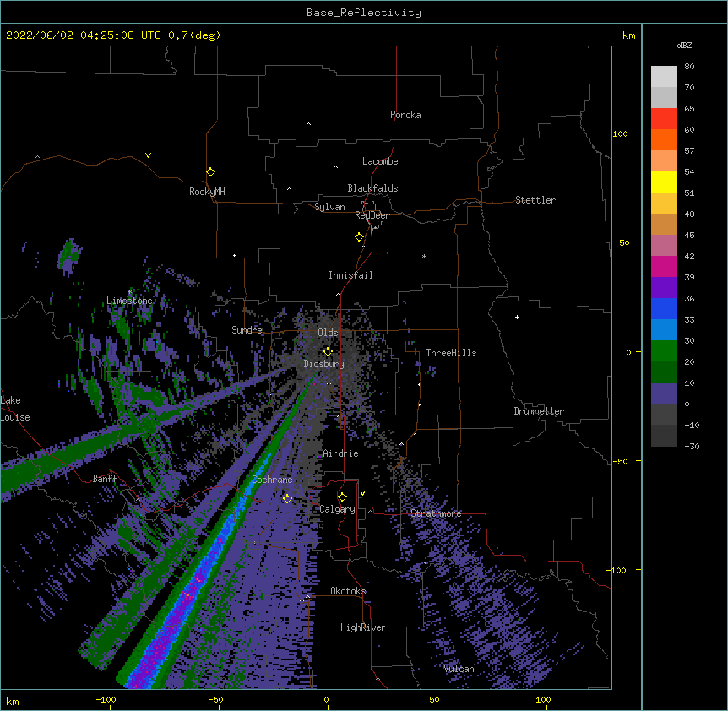Click the 80 value in dBZ legend
Screen dimensions: 728x711
pyautogui.click(x=689, y=67)
